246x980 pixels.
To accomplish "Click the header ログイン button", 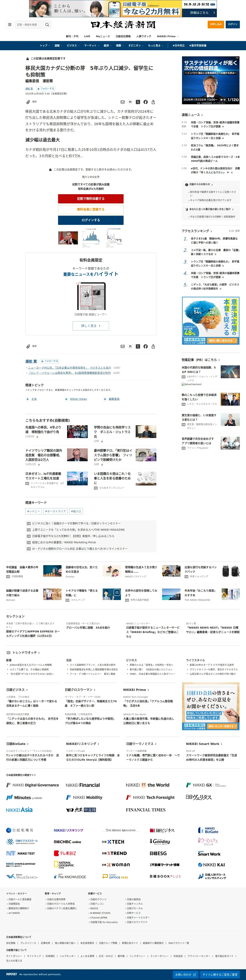I will pos(233,24).
